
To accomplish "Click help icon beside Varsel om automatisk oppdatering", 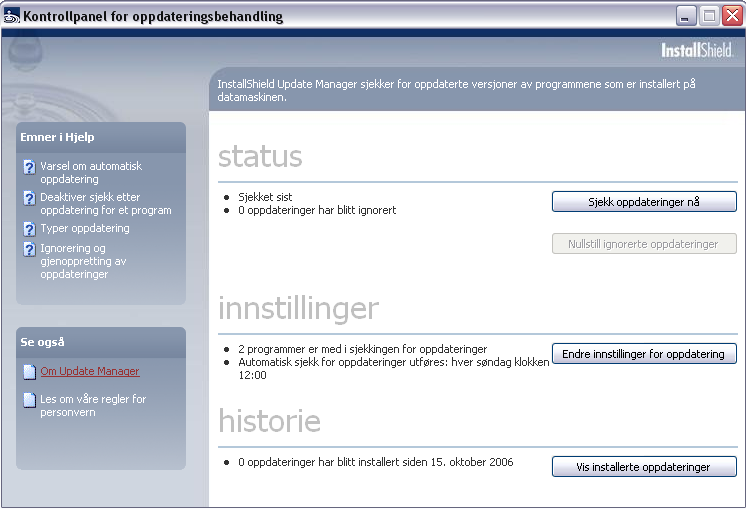I will pyautogui.click(x=29, y=167).
